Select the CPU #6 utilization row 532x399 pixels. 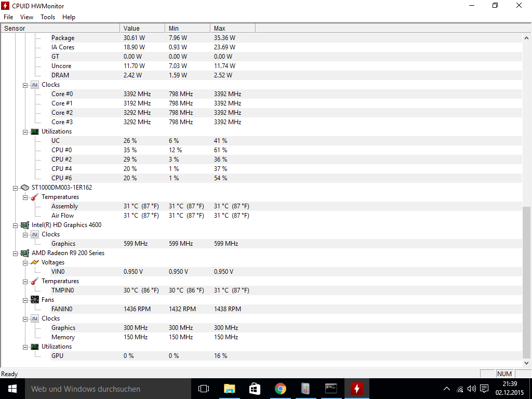tap(286, 178)
